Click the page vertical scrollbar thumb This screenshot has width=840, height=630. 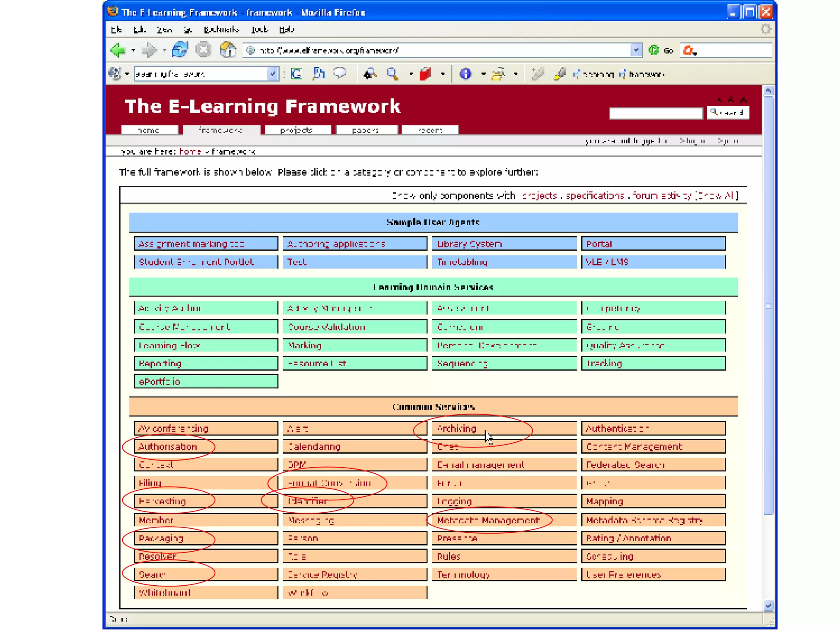pyautogui.click(x=768, y=306)
